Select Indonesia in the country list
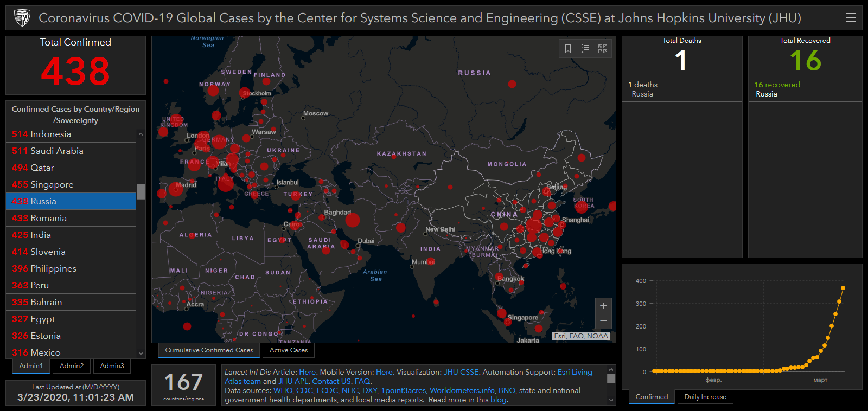 [x=71, y=134]
